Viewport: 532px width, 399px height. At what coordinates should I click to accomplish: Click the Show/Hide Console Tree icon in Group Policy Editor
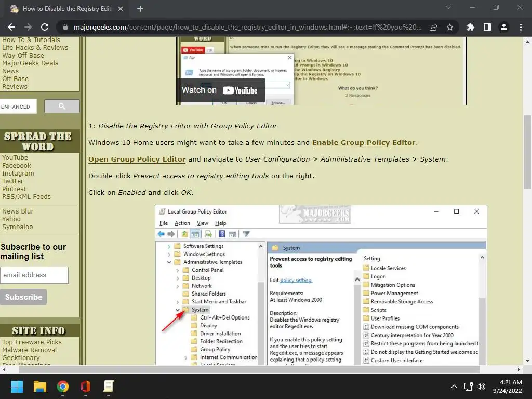pos(195,234)
